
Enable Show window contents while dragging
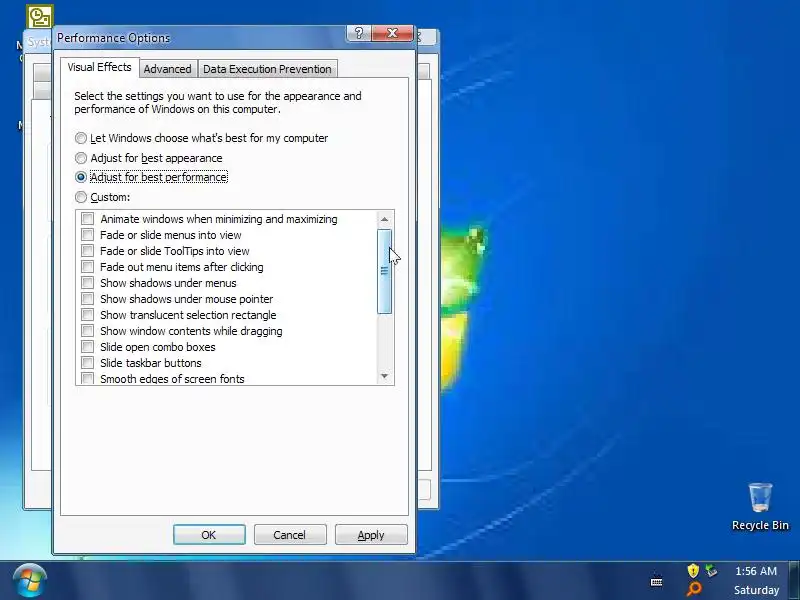[87, 331]
